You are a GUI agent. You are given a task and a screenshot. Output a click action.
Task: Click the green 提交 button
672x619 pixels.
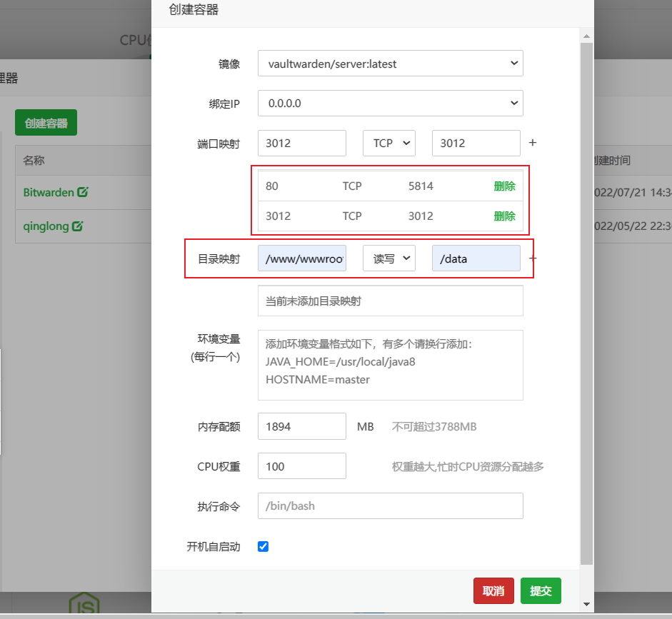tap(541, 590)
